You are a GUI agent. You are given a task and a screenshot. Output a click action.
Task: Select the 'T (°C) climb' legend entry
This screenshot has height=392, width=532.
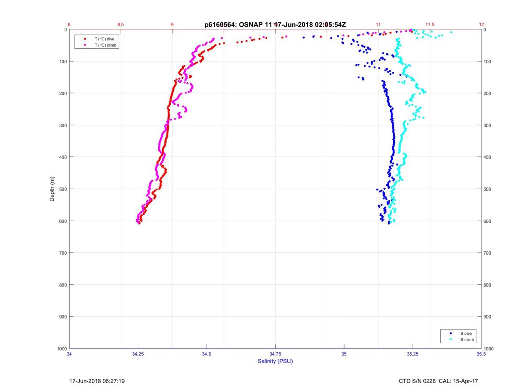105,45
